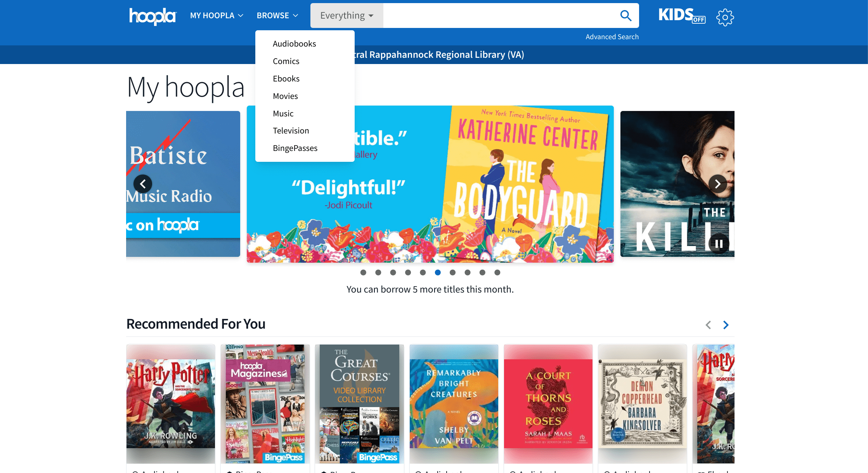Viewport: 868px width, 473px height.
Task: Jump to the eighth carousel dot
Action: coord(468,272)
